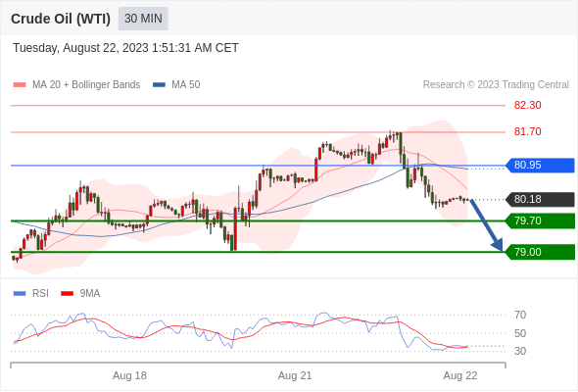The width and height of the screenshot is (578, 392).
Task: Click the green 79.70 support tag
Action: click(540, 220)
